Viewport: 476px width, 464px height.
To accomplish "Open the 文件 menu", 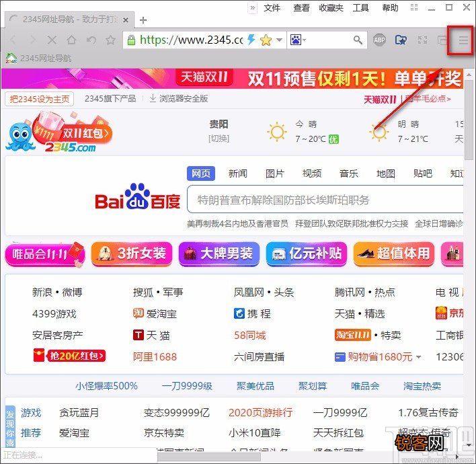I will [x=272, y=7].
